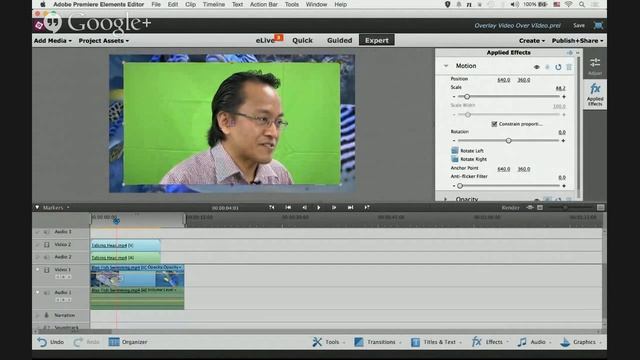This screenshot has height=360, width=640.
Task: Step forward one frame
Action: [x=334, y=207]
